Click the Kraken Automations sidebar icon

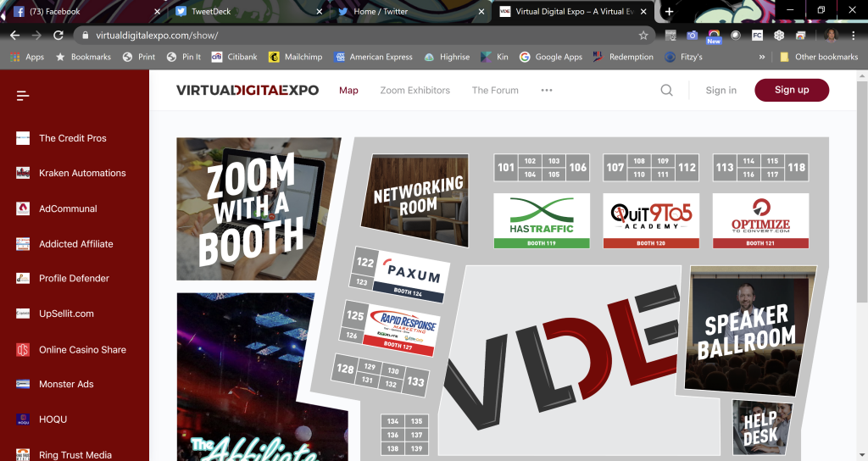(23, 174)
